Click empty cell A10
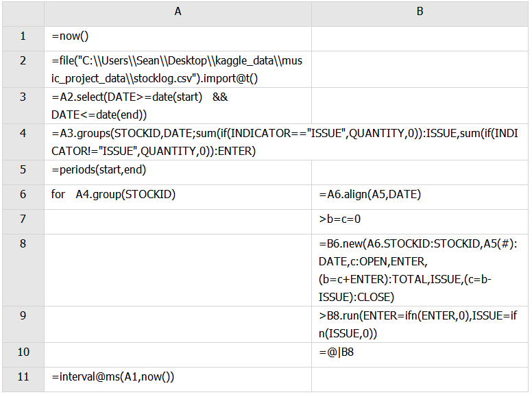532x397 pixels. coord(178,354)
